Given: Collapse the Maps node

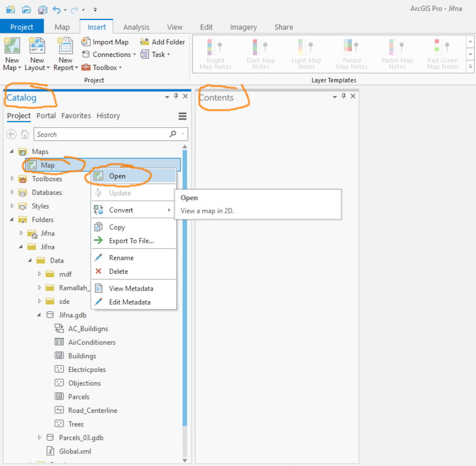Looking at the screenshot, I should click(x=11, y=151).
